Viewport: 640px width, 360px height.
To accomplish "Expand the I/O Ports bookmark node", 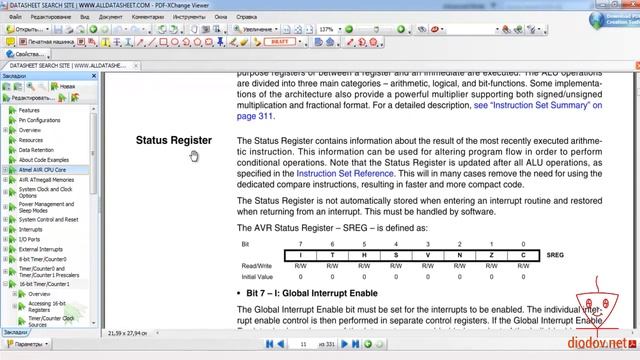I will coord(5,240).
